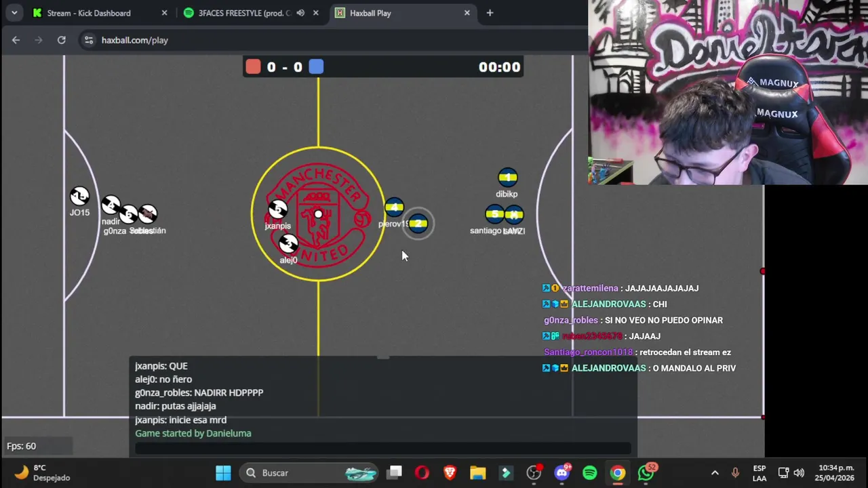Go forward in browser history

pyautogui.click(x=39, y=40)
